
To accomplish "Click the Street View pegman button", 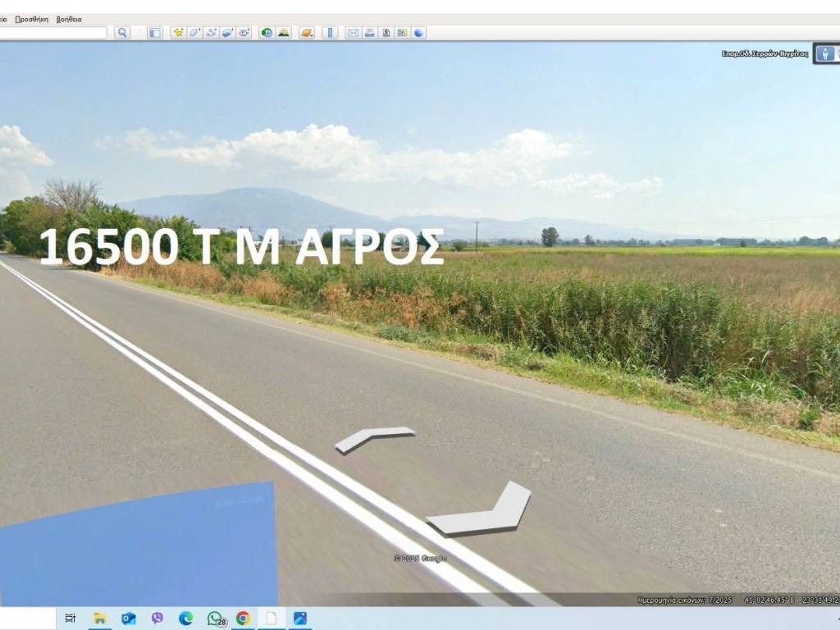I will click(824, 54).
